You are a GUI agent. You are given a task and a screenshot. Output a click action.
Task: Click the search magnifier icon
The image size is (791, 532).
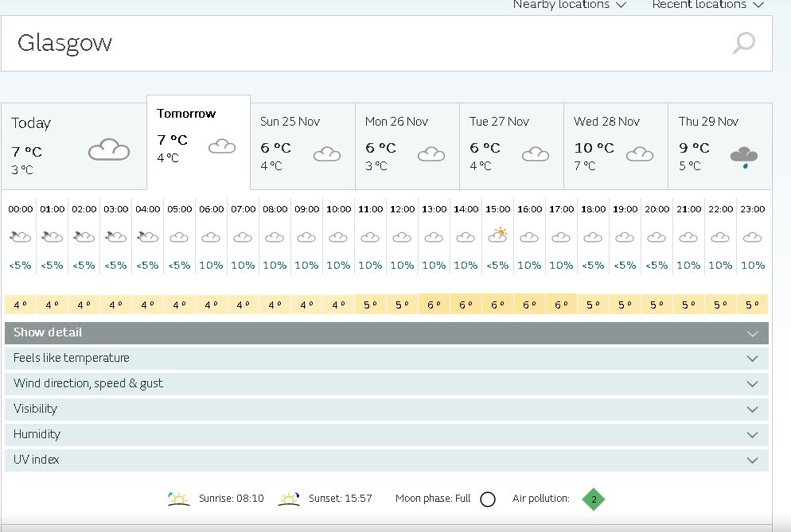pyautogui.click(x=743, y=43)
